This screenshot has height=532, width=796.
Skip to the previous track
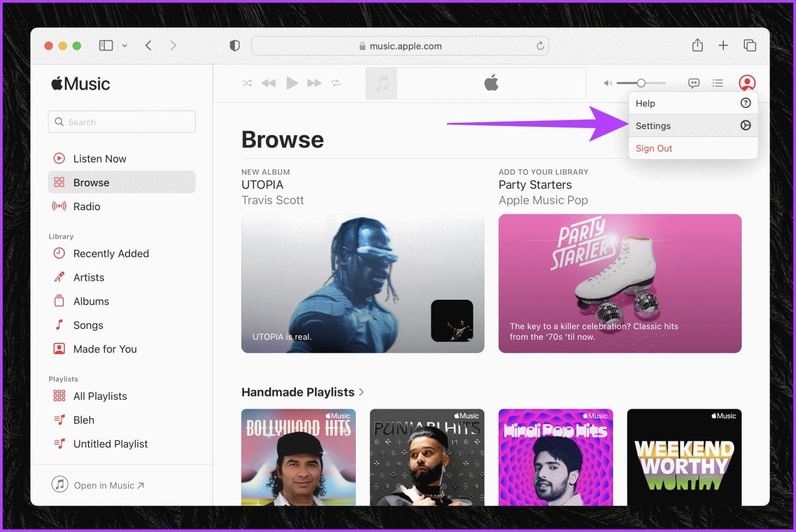(x=269, y=83)
